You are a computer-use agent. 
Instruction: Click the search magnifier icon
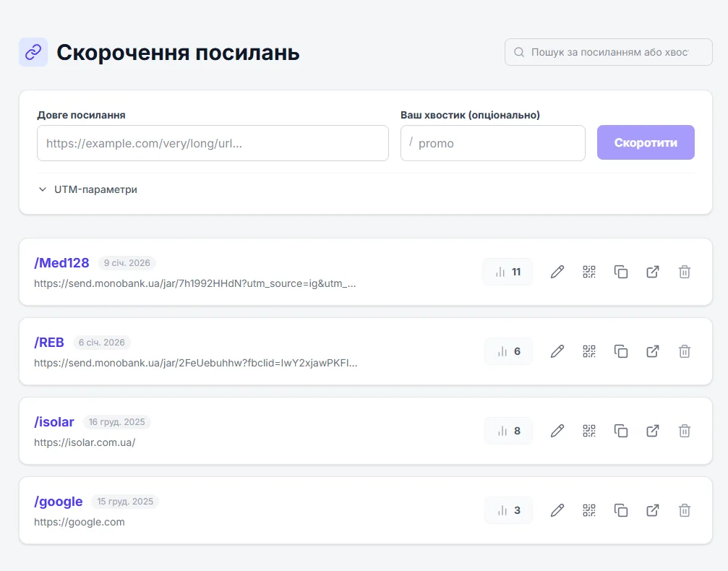tap(519, 52)
